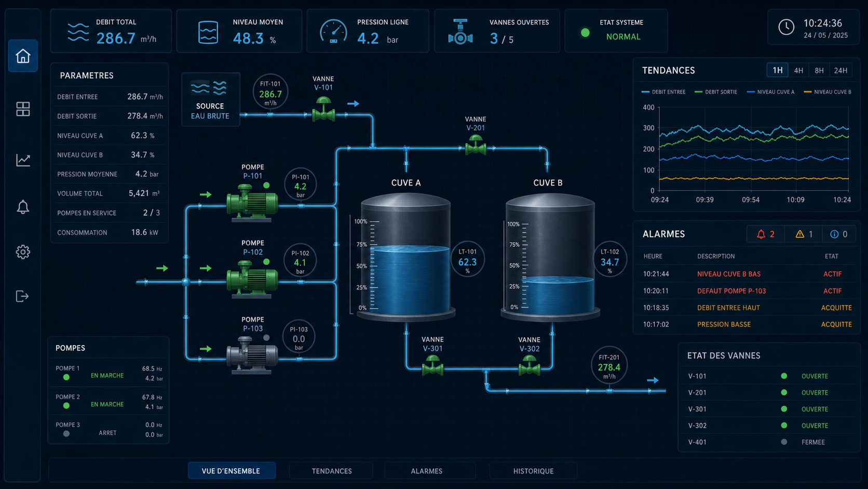Viewport: 868px width, 489px height.
Task: Click the LT-101 level indicator
Action: 467,259
